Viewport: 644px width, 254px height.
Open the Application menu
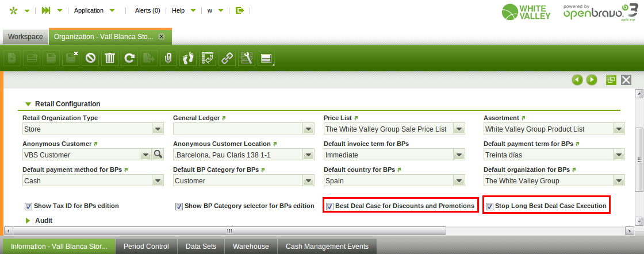tap(94, 10)
